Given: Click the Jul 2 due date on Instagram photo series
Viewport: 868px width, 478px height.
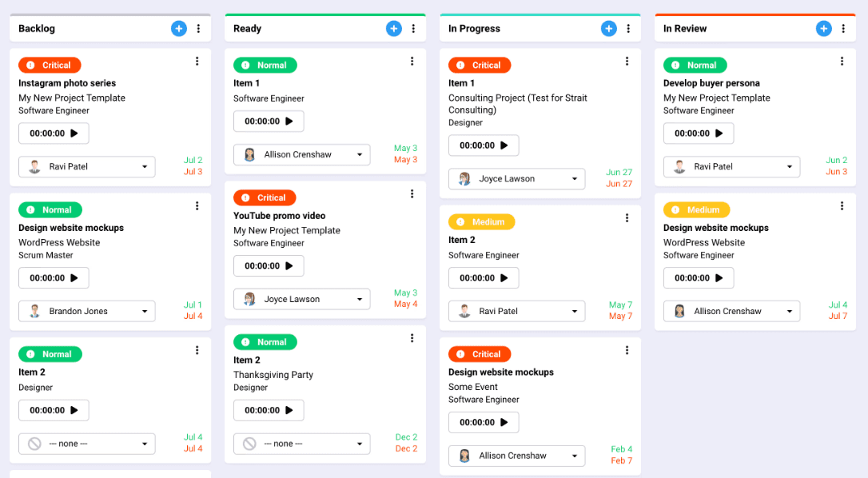Looking at the screenshot, I should pyautogui.click(x=193, y=160).
